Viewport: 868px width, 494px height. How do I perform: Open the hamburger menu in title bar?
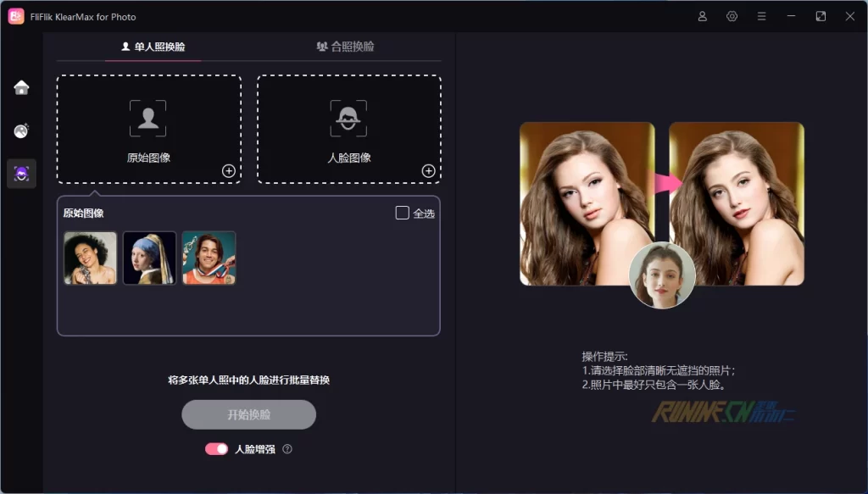tap(762, 16)
